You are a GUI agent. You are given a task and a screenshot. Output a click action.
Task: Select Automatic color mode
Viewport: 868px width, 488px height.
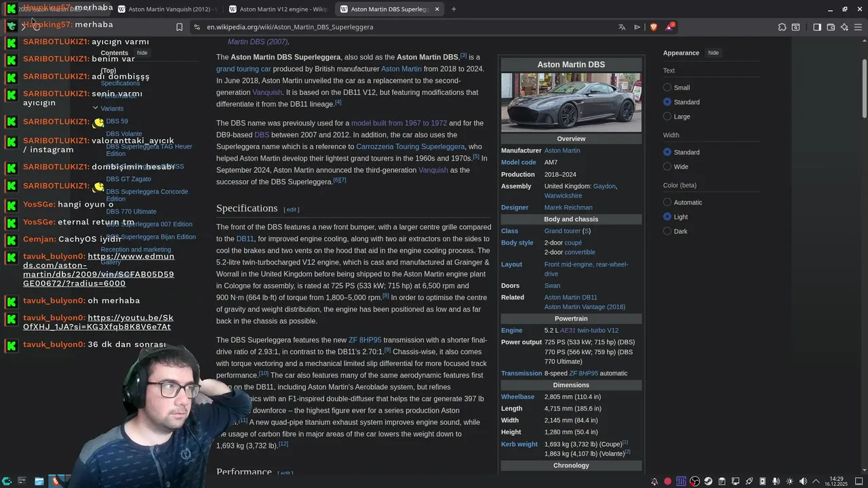click(x=667, y=202)
